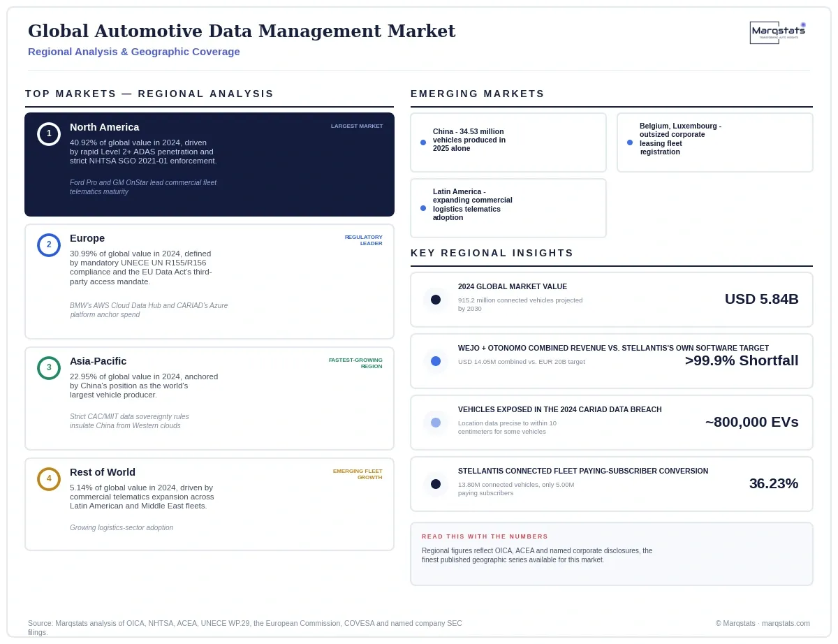Screen dimensions: 838x644
Task: Click the Marqstats logo
Action: click(x=778, y=33)
